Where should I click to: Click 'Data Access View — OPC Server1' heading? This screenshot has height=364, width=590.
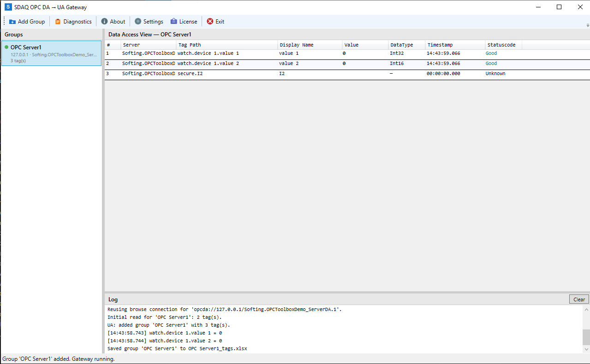tap(149, 35)
